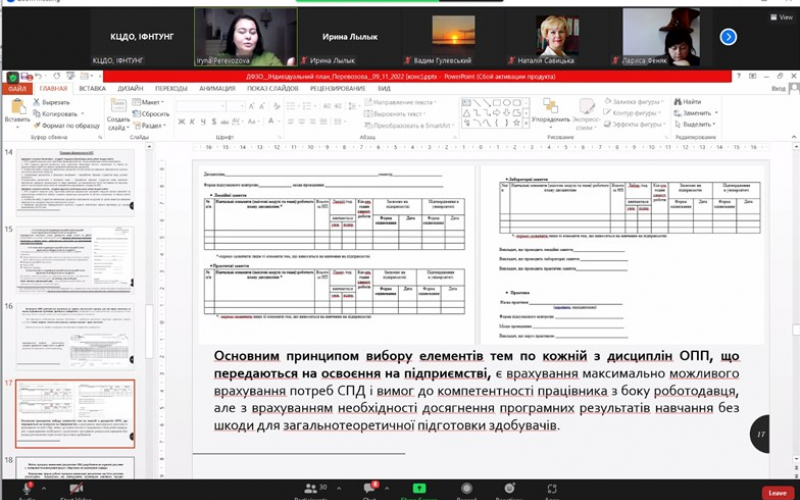
Task: Toggle underline (Ч) formatting
Action: (203, 121)
